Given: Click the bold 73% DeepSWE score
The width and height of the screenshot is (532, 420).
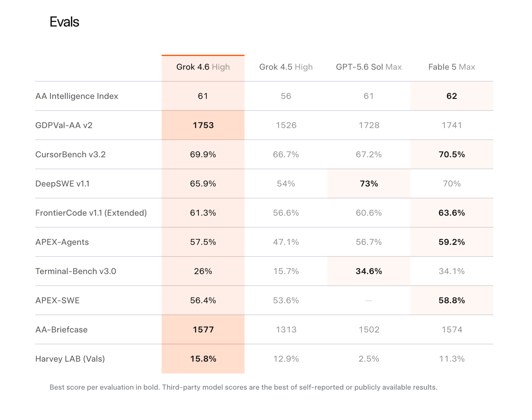Looking at the screenshot, I should click(x=369, y=183).
